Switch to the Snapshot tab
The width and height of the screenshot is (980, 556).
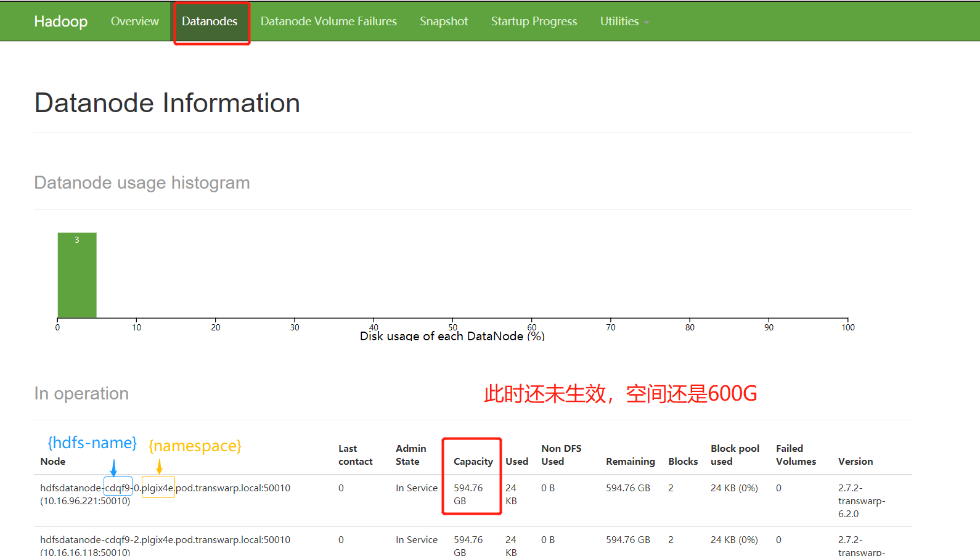point(444,22)
